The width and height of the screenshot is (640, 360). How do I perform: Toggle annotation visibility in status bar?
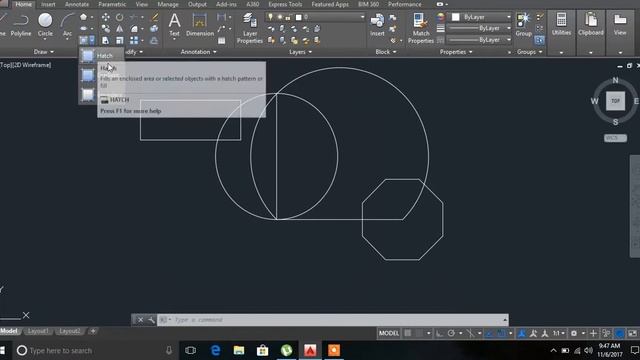pyautogui.click(x=522, y=333)
